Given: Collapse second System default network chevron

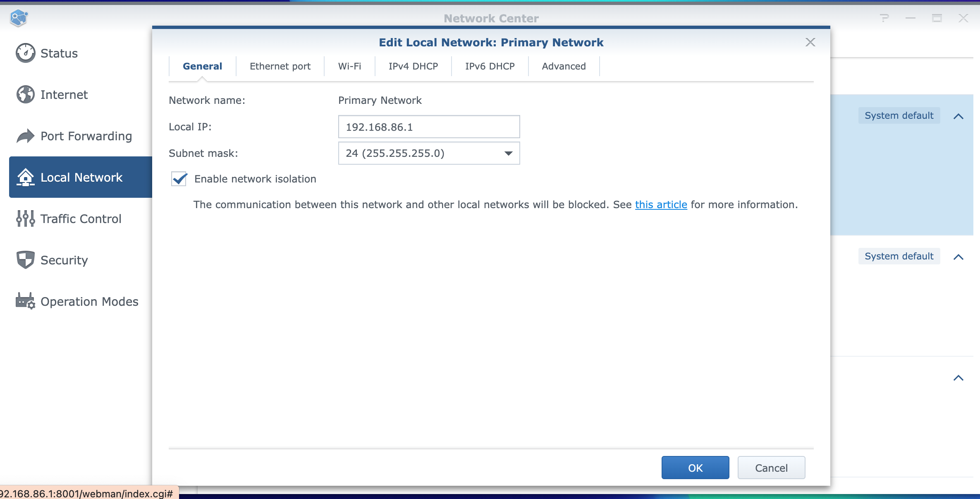Looking at the screenshot, I should pos(958,257).
